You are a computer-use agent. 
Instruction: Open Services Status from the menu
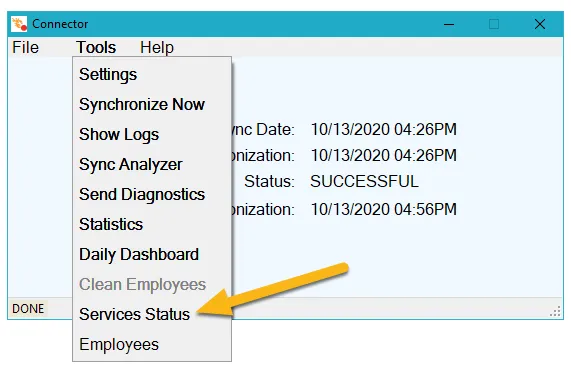[152, 314]
